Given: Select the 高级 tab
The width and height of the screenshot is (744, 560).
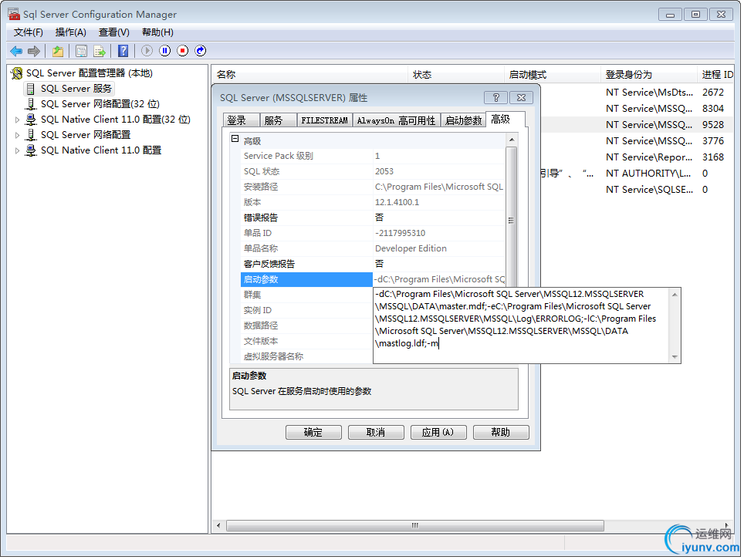Looking at the screenshot, I should (x=506, y=120).
